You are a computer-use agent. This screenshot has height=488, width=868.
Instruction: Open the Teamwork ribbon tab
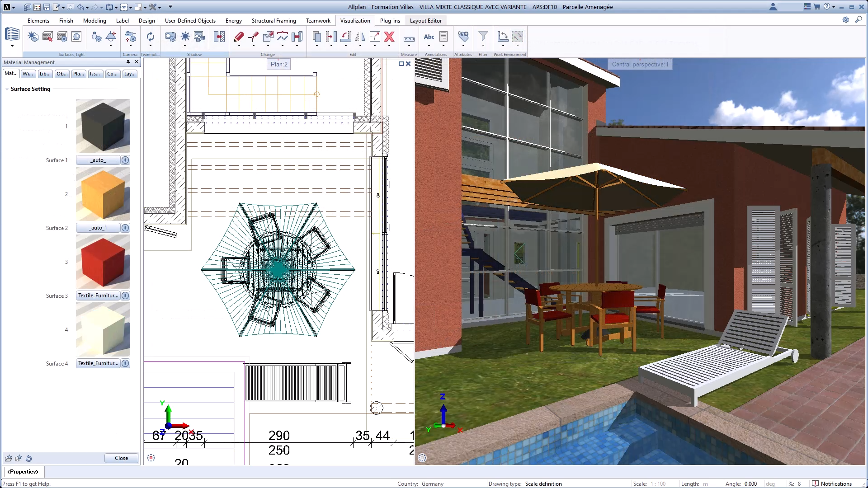318,21
